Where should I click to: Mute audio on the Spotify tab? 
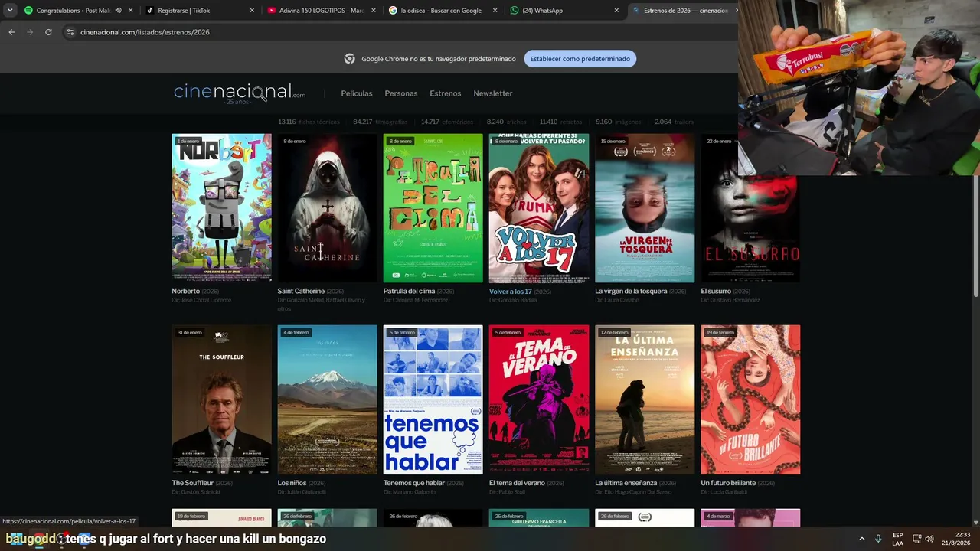(x=118, y=11)
